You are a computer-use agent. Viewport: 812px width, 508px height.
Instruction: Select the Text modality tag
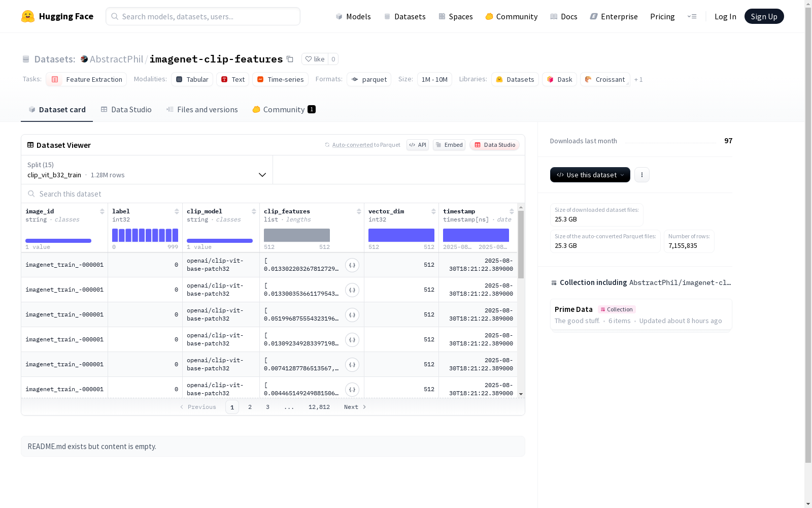(x=232, y=79)
